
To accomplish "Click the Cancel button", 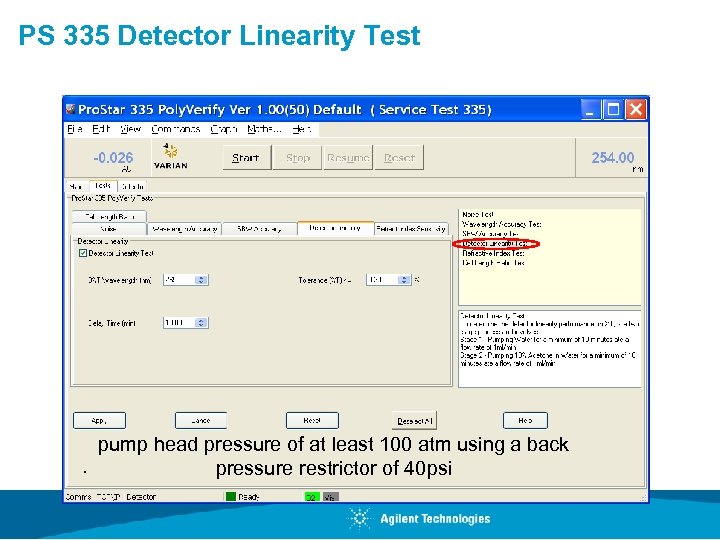I will (201, 421).
